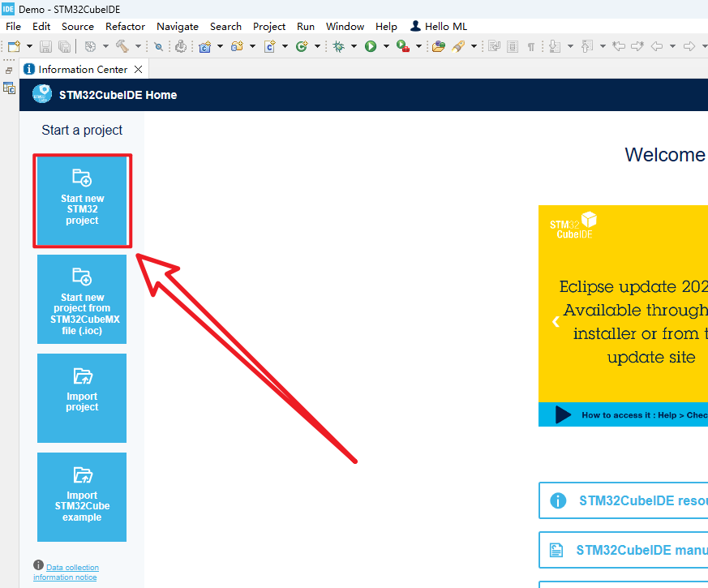
Task: Open the Help menu
Action: pyautogui.click(x=386, y=27)
